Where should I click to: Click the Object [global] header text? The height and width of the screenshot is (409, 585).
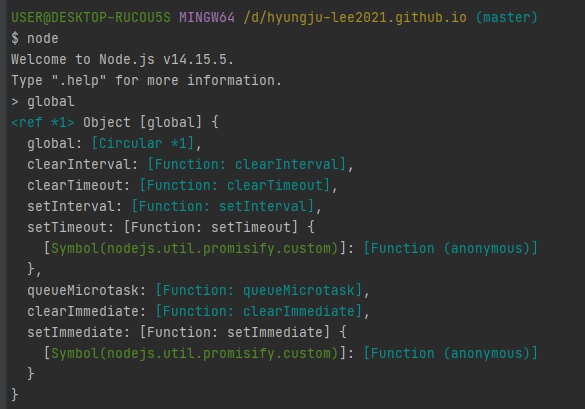tap(142, 122)
